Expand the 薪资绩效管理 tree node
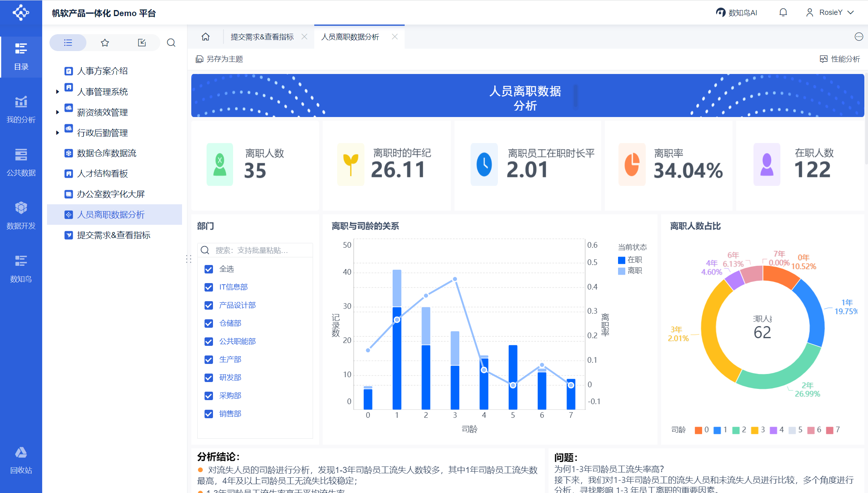Viewport: 868px width, 493px height. tap(57, 112)
